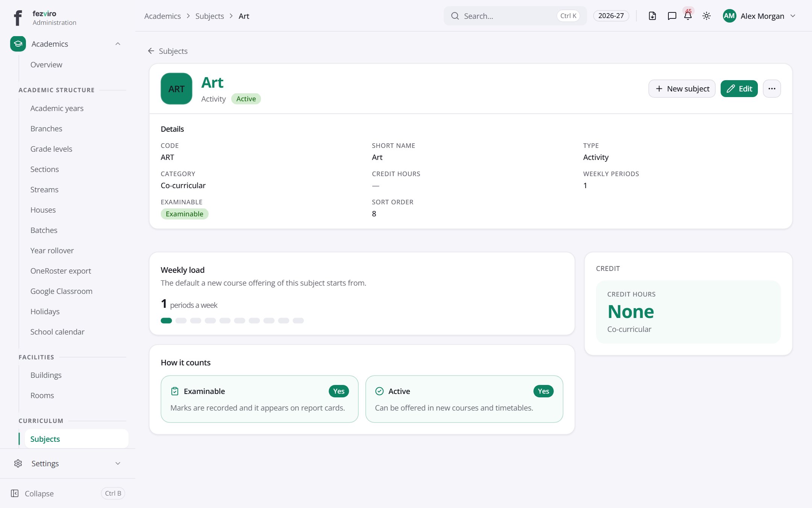Click the Collapse sidebar button
Screen dimensions: 812x508
click(x=68, y=493)
